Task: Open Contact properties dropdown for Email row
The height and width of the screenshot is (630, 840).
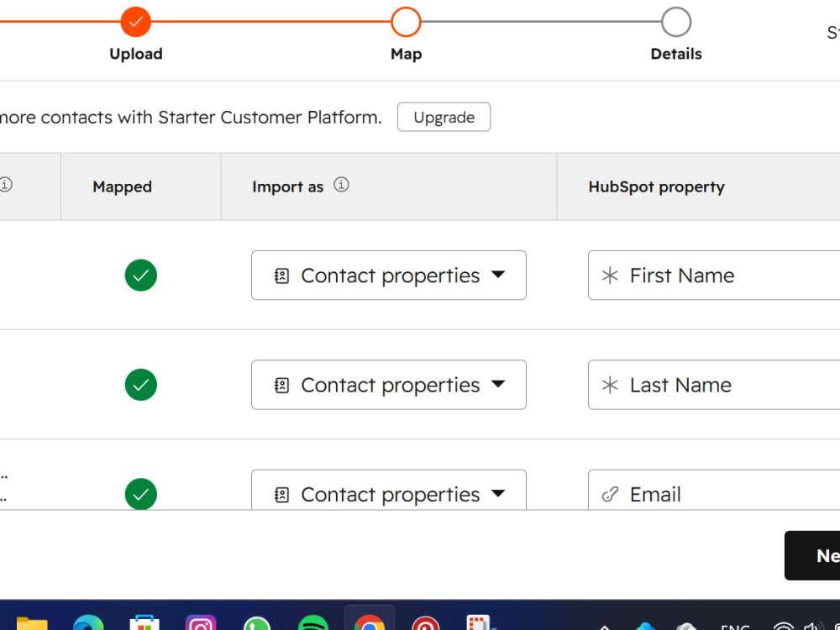Action: click(388, 490)
